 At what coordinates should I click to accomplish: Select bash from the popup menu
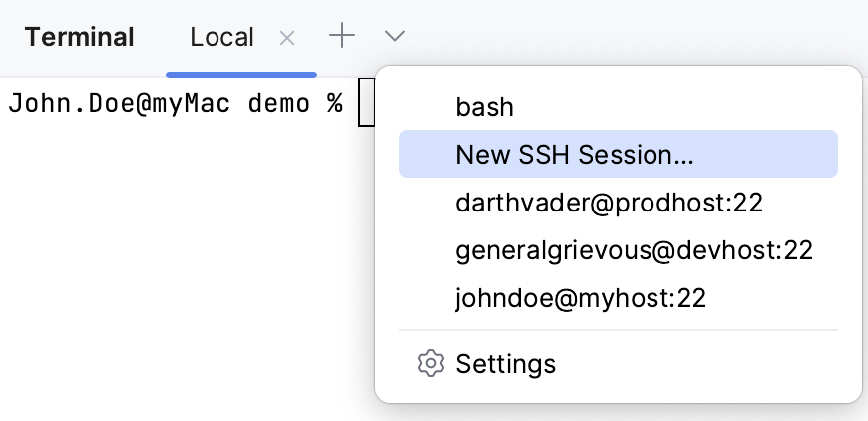pos(484,106)
